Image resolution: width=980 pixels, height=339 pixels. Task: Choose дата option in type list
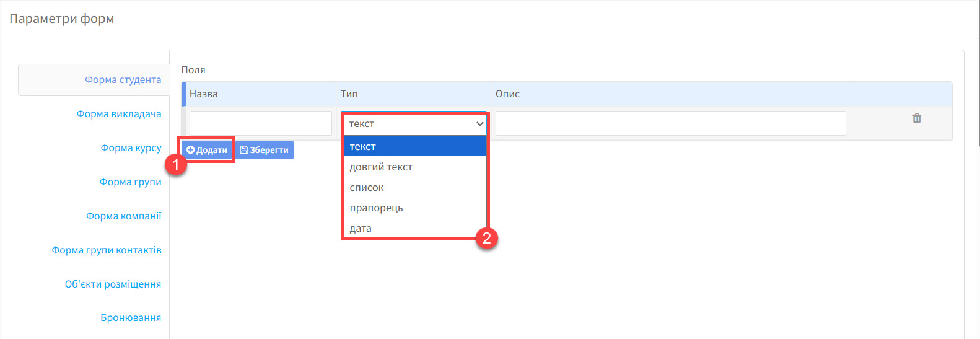(361, 229)
